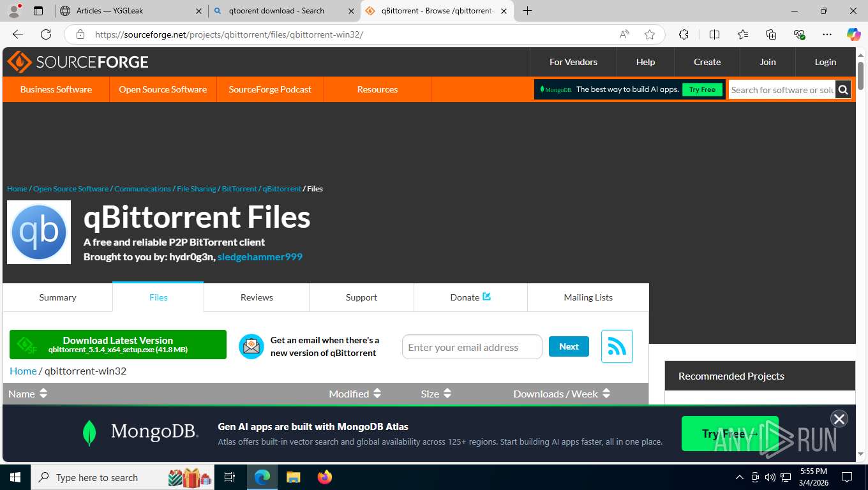Click Try Free in MongoDB header ad

(x=702, y=89)
